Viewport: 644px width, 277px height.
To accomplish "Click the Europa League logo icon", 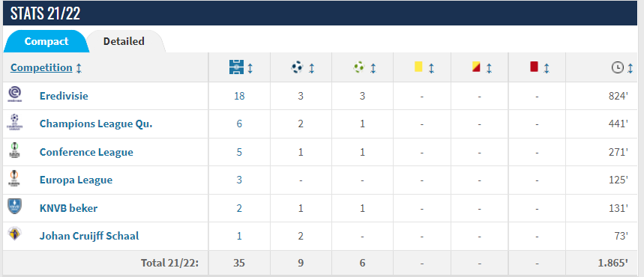I will point(14,179).
